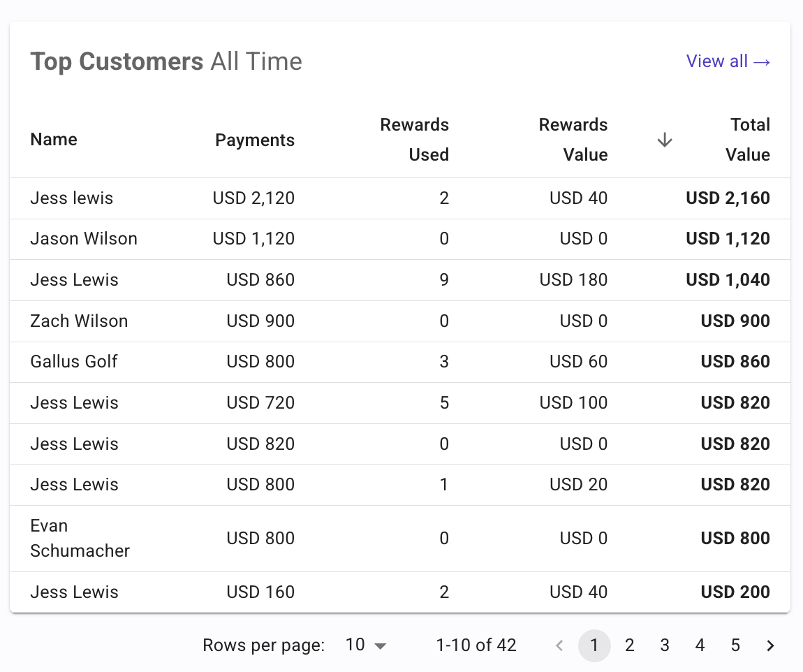The height and width of the screenshot is (672, 803).
Task: Click the Rewards Value column header
Action: tap(573, 140)
